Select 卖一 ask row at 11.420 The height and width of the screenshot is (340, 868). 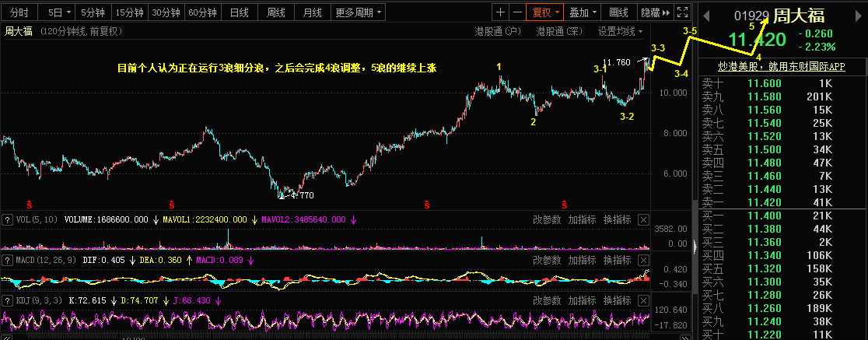782,202
